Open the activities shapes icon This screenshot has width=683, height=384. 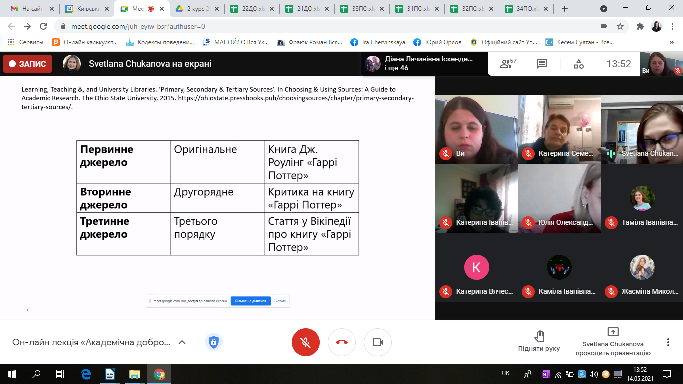pyautogui.click(x=578, y=64)
